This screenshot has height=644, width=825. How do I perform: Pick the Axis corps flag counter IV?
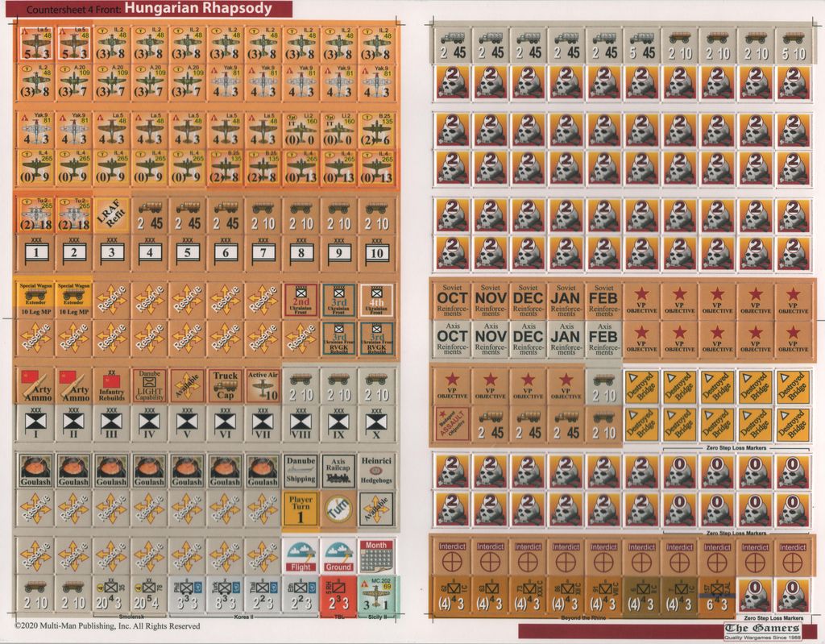[x=149, y=423]
